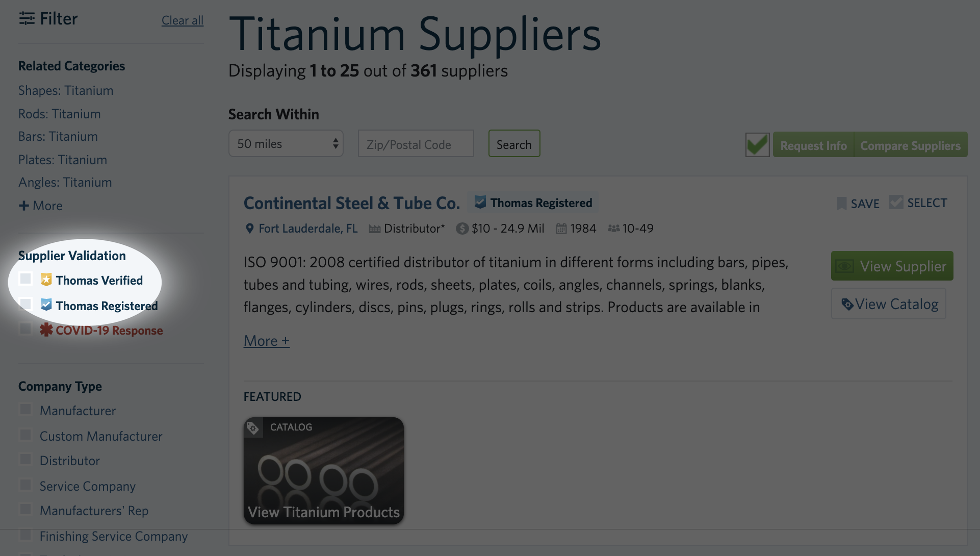The image size is (980, 556).
Task: Click the Zip/Postal Code input field
Action: [416, 144]
